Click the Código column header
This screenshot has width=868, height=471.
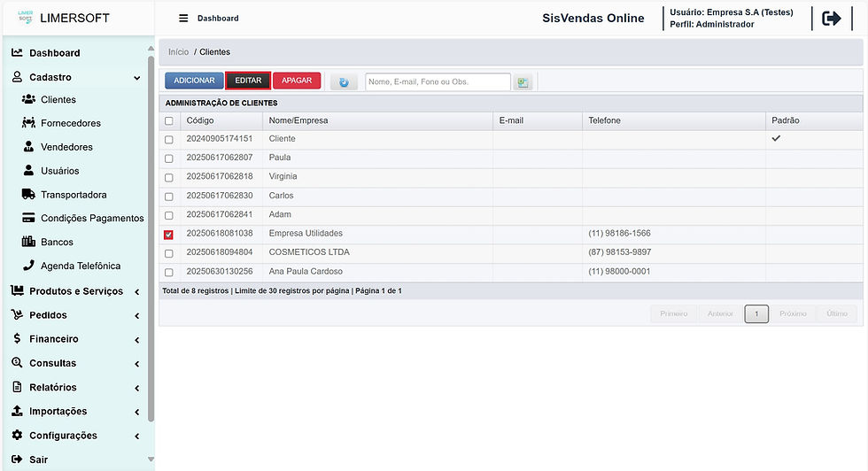tap(221, 120)
